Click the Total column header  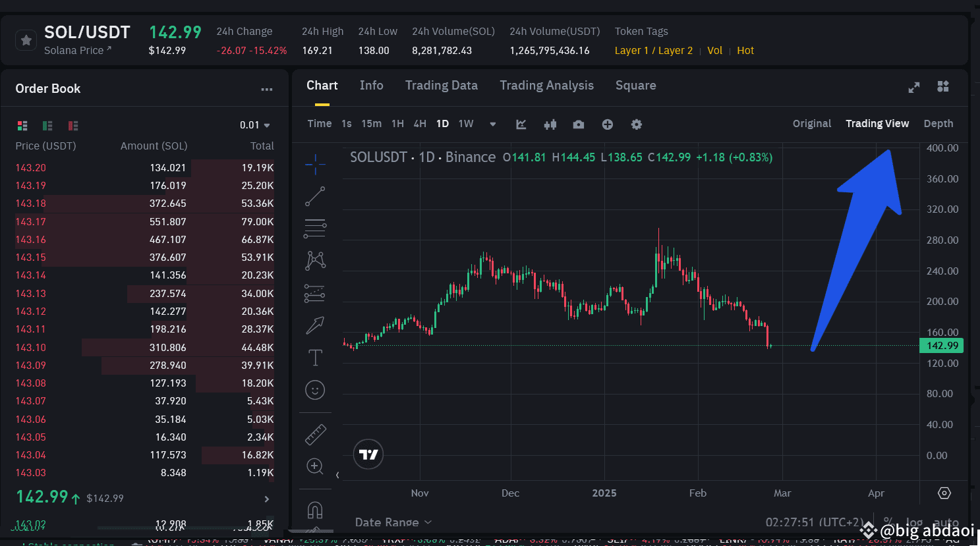pyautogui.click(x=262, y=146)
